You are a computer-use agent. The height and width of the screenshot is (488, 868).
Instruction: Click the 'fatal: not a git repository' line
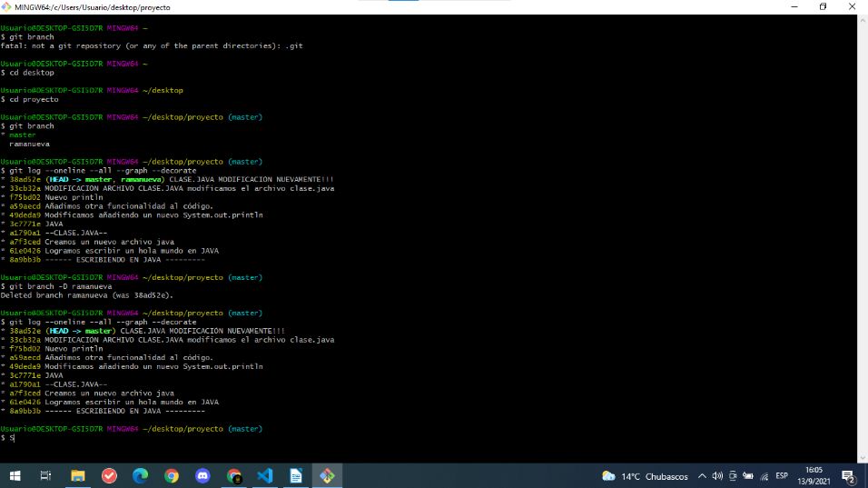click(152, 46)
